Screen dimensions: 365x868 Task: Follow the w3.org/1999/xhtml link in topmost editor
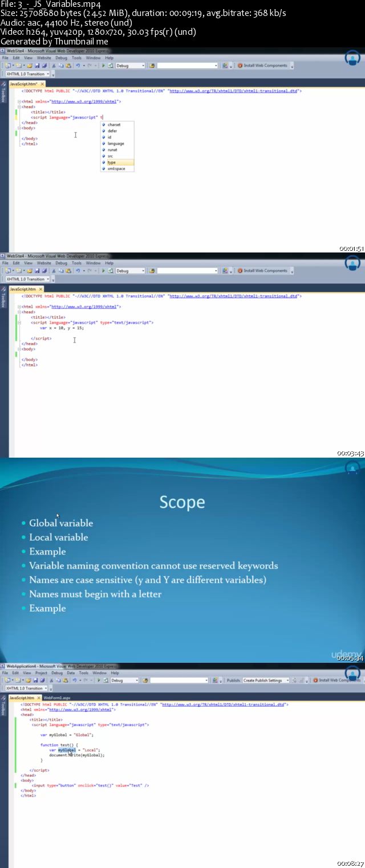[x=85, y=101]
